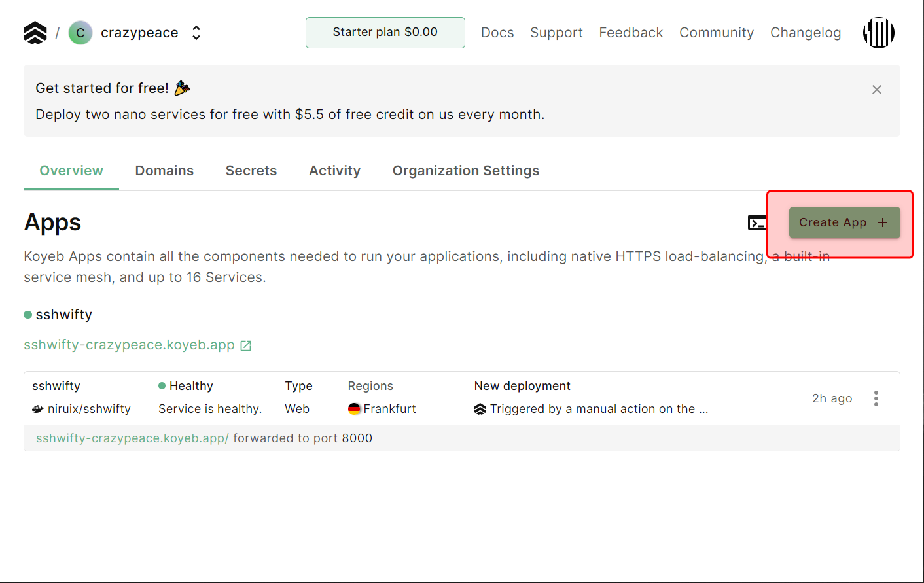Image resolution: width=924 pixels, height=583 pixels.
Task: Open external link icon next to sshwifty URL
Action: click(246, 345)
